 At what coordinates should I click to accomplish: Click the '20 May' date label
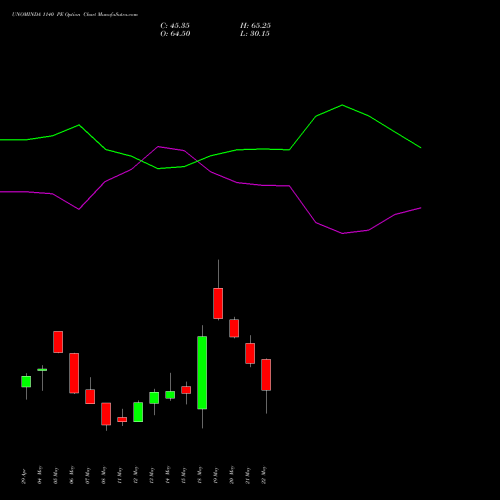pos(232,475)
